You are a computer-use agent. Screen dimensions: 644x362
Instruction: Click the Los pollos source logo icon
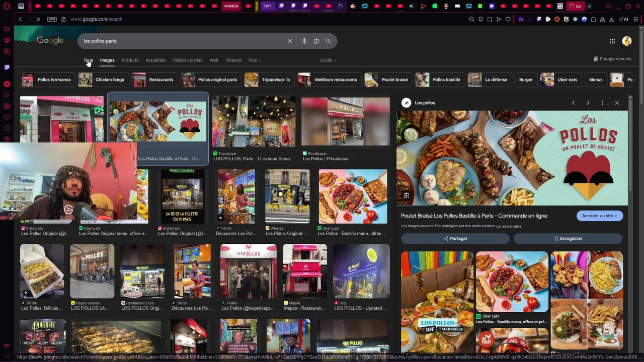pyautogui.click(x=406, y=103)
